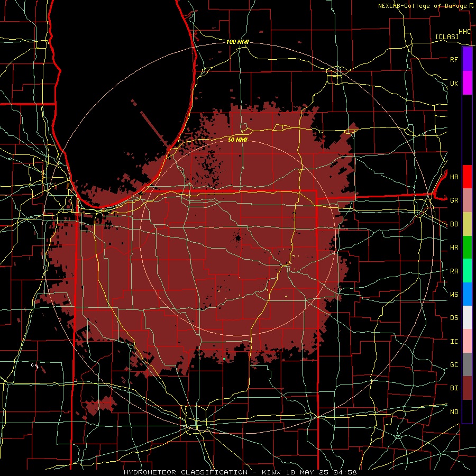Click the 100 NMI range ring label
The width and height of the screenshot is (476, 476).
click(x=237, y=42)
